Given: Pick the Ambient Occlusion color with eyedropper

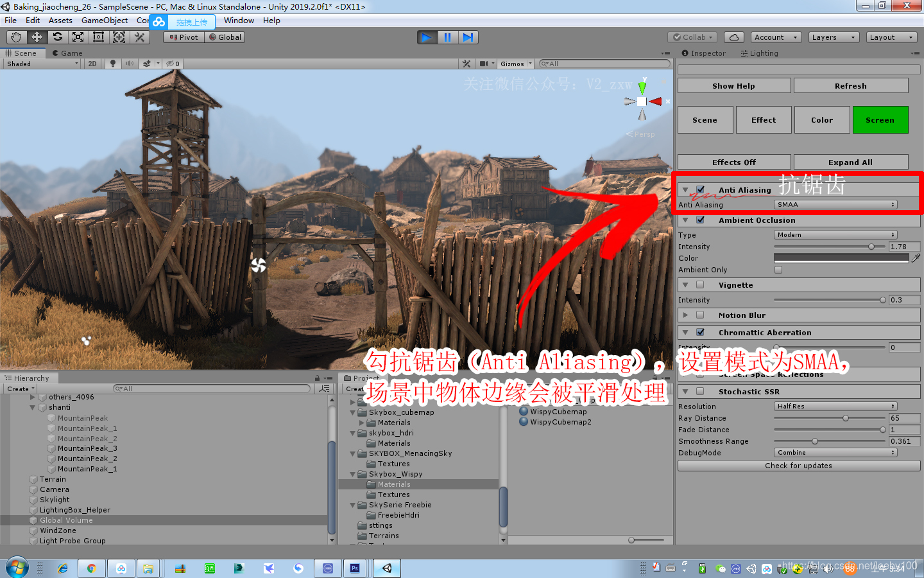Looking at the screenshot, I should (x=916, y=258).
